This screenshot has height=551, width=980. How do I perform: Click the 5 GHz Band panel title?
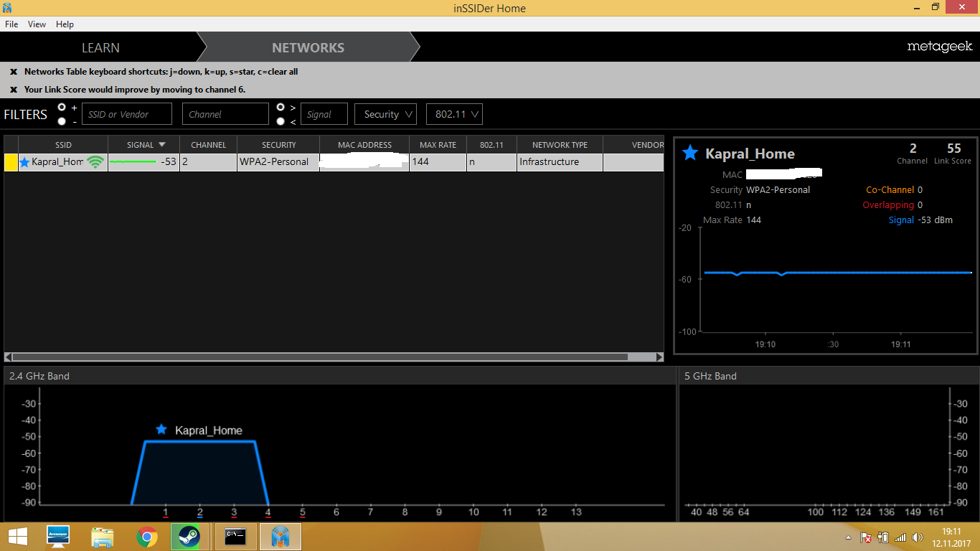pos(710,376)
